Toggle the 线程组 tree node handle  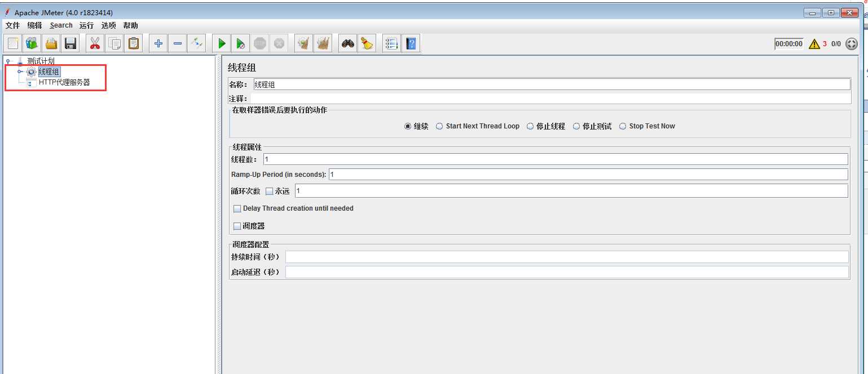[x=20, y=72]
